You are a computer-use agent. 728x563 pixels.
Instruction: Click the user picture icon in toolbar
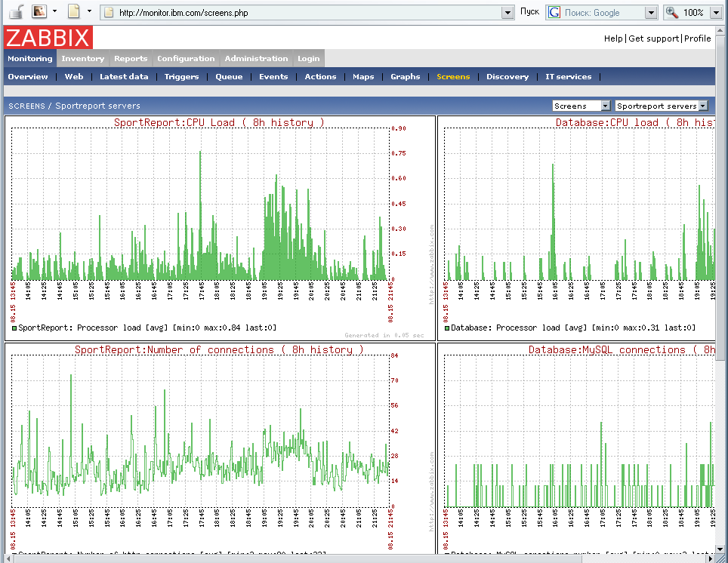39,12
